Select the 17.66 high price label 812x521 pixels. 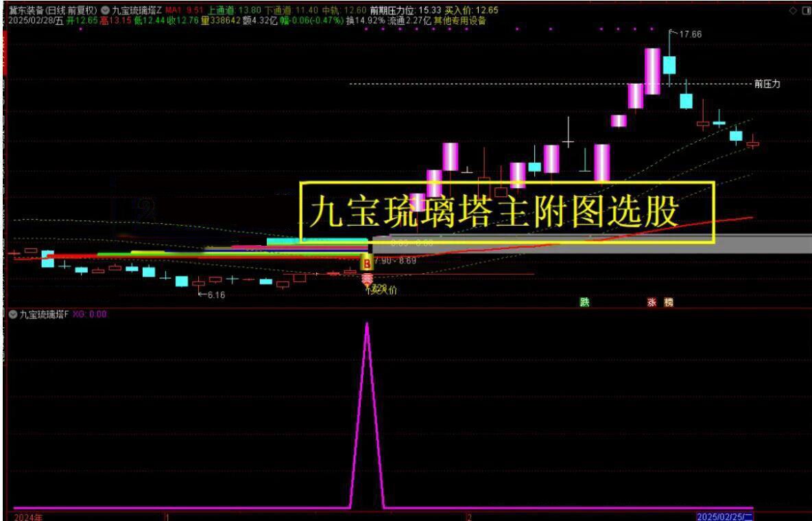pyautogui.click(x=691, y=34)
